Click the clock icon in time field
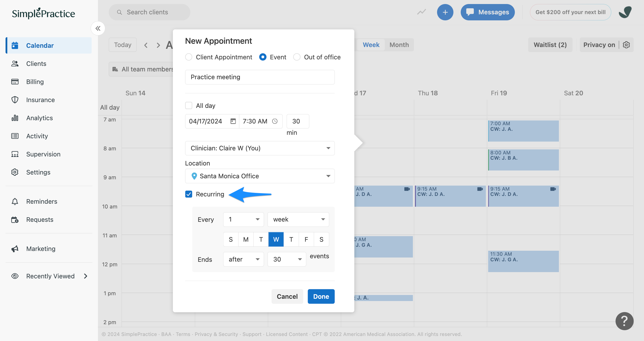Screen dimensions: 644x341 click(x=275, y=121)
